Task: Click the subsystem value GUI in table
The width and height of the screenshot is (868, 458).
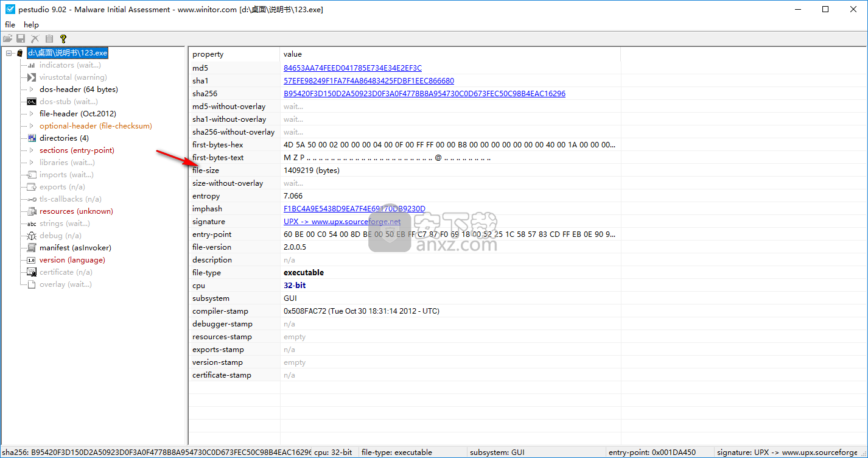Action: [x=290, y=298]
